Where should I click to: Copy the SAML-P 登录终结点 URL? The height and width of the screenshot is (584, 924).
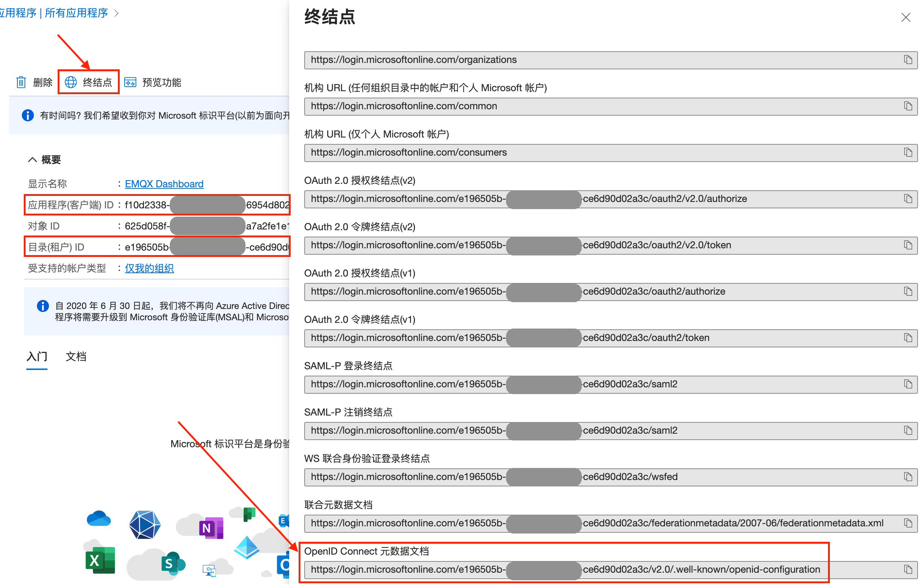pos(908,384)
